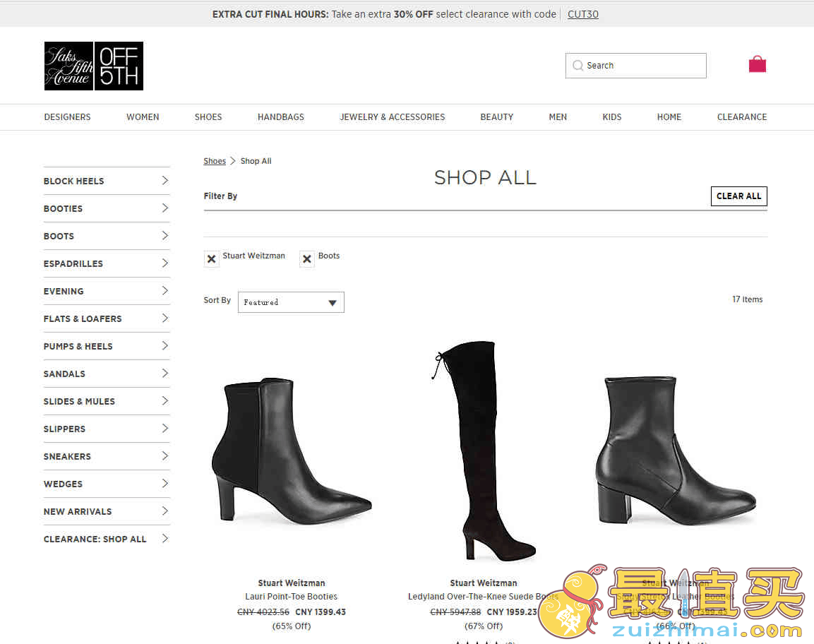Select Booties category label
814x644 pixels.
[x=63, y=208]
